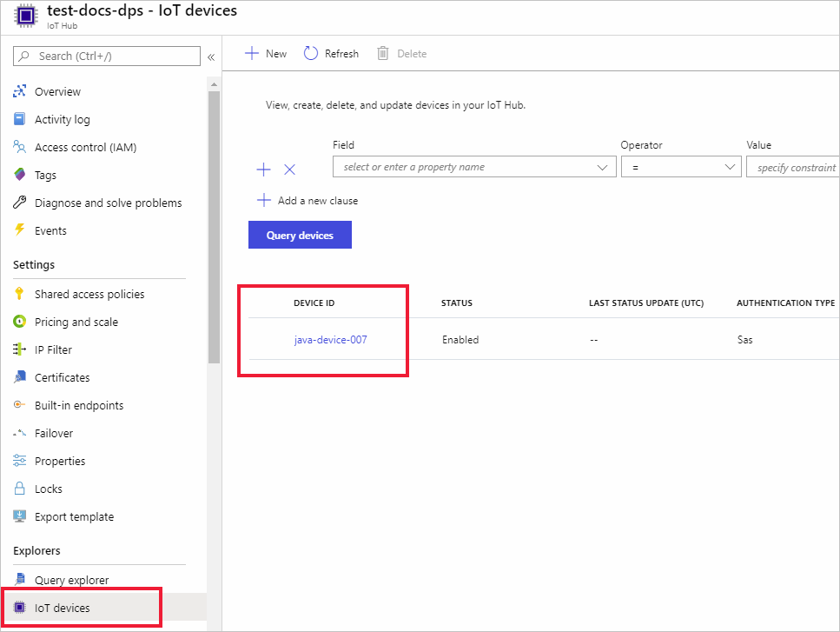Click the Events lightning bolt icon
This screenshot has width=840, height=632.
[20, 230]
